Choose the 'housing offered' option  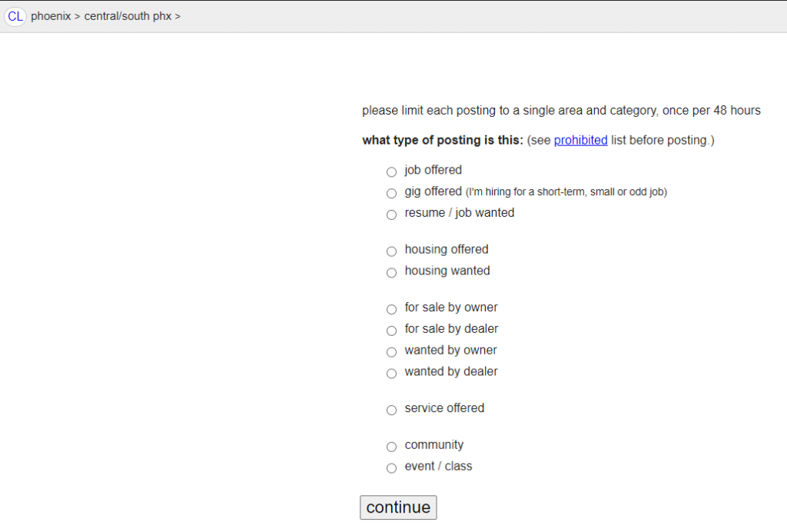click(x=391, y=251)
